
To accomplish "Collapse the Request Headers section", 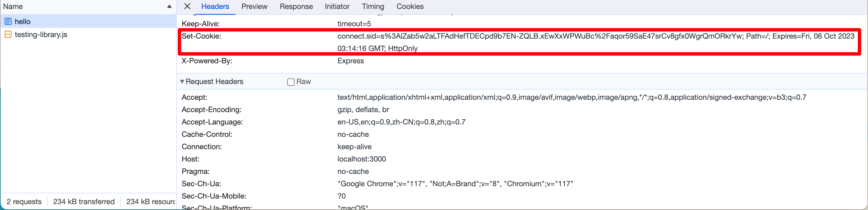I will (x=182, y=82).
